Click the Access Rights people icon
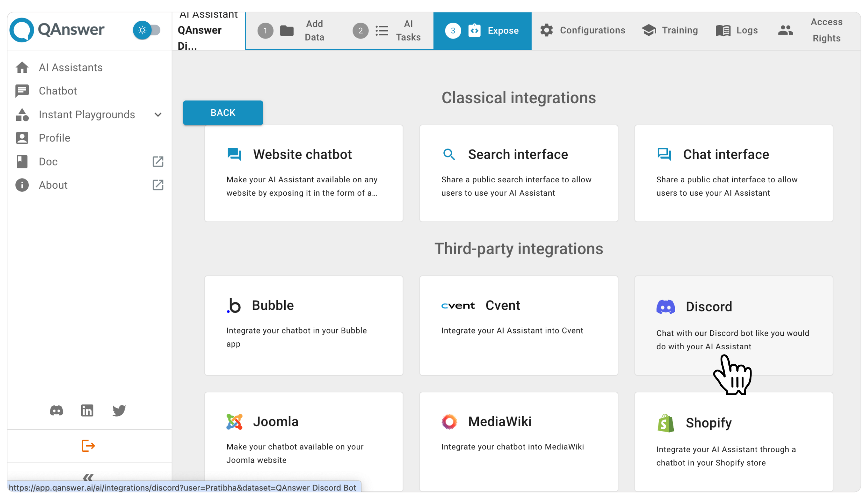The height and width of the screenshot is (504, 868). [785, 30]
